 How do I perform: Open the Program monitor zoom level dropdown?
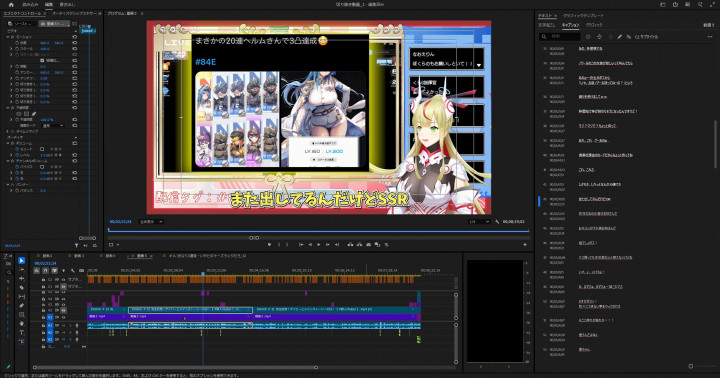[x=151, y=221]
